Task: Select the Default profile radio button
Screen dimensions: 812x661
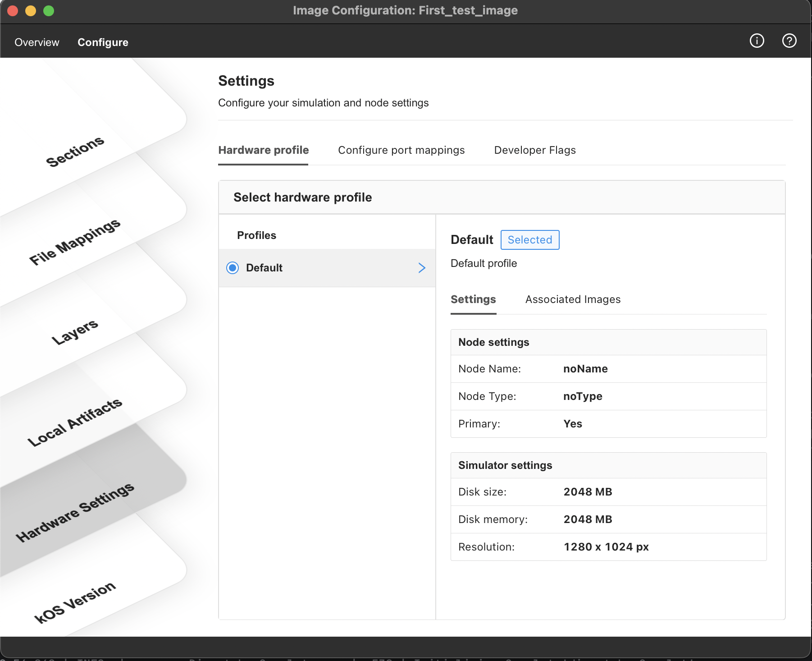Action: pos(233,268)
